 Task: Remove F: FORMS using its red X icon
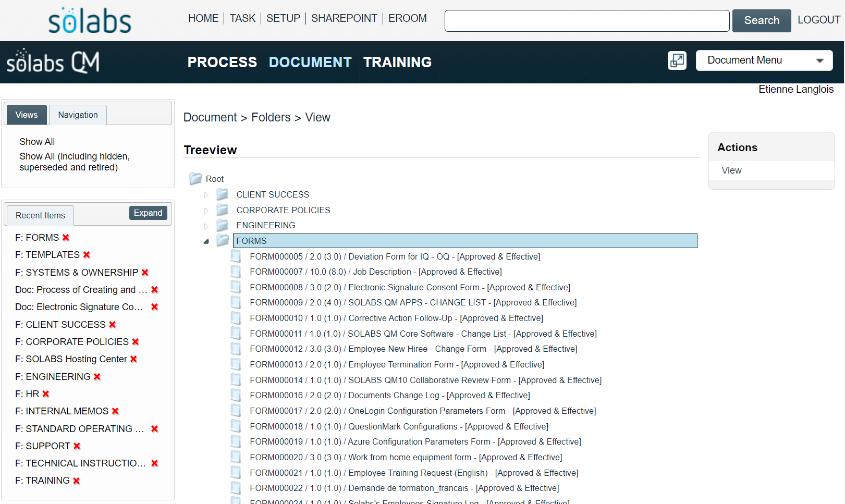[x=66, y=237]
